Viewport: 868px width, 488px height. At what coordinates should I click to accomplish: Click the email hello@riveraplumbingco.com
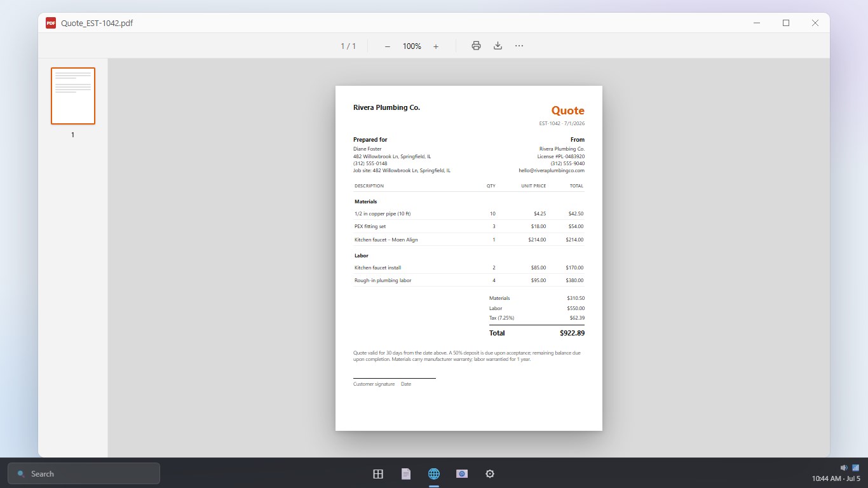(x=552, y=170)
